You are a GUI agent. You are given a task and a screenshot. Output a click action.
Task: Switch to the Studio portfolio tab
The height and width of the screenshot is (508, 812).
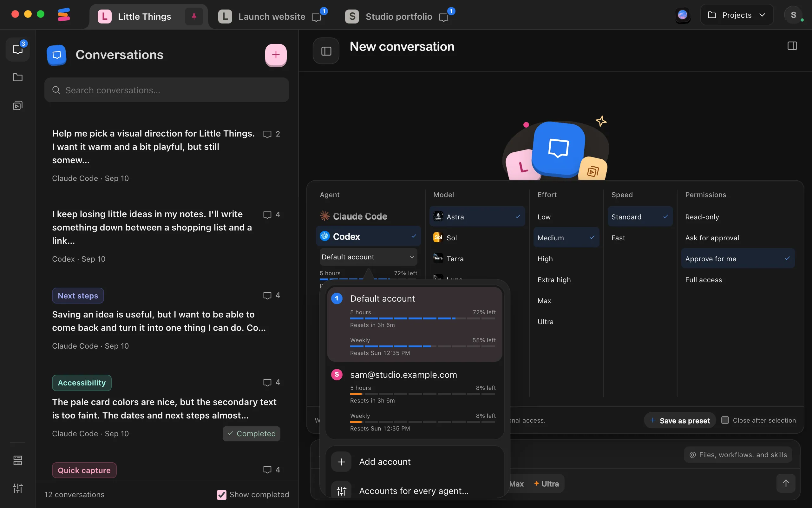(x=399, y=17)
